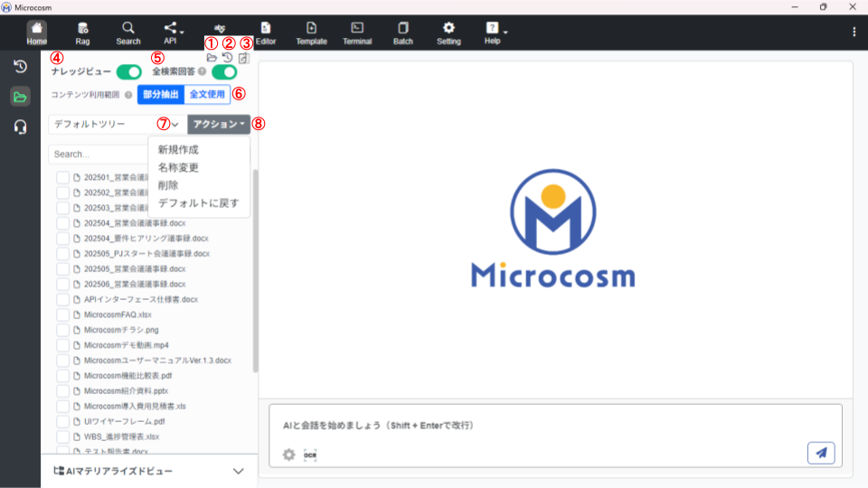Open the three-dot overflow menu
868x488 pixels.
(854, 33)
